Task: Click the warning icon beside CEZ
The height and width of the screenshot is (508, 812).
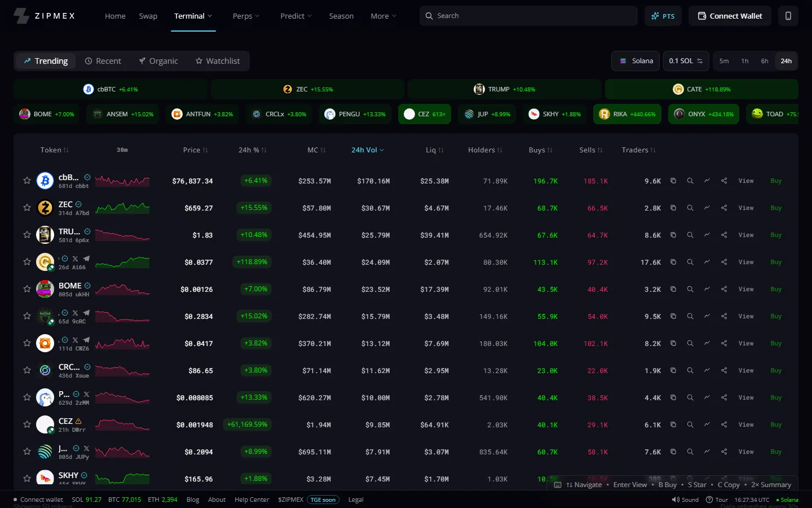Action: pyautogui.click(x=78, y=421)
